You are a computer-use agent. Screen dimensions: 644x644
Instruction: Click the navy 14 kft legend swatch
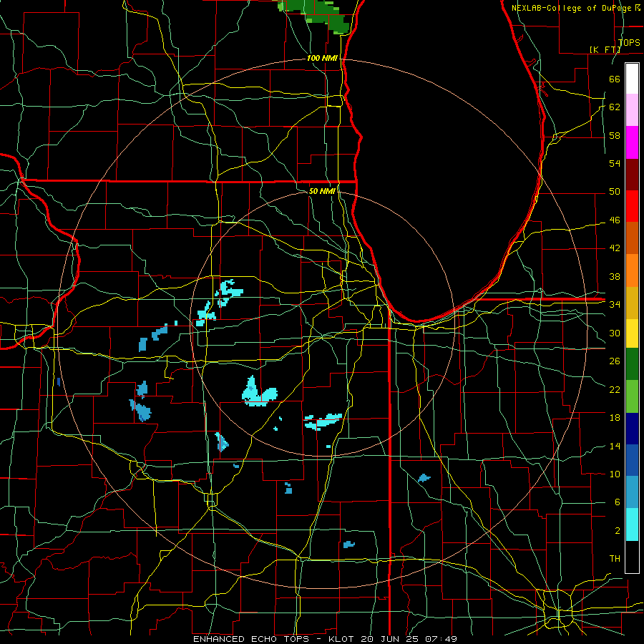[632, 429]
